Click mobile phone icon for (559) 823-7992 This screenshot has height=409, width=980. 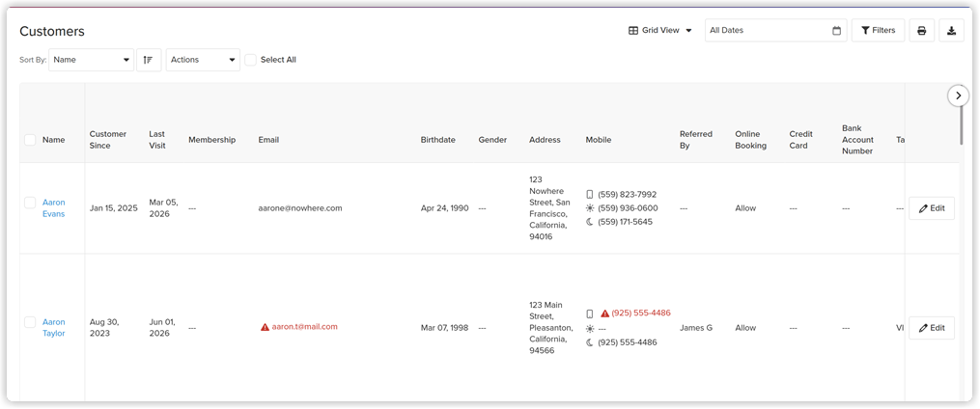coord(590,195)
